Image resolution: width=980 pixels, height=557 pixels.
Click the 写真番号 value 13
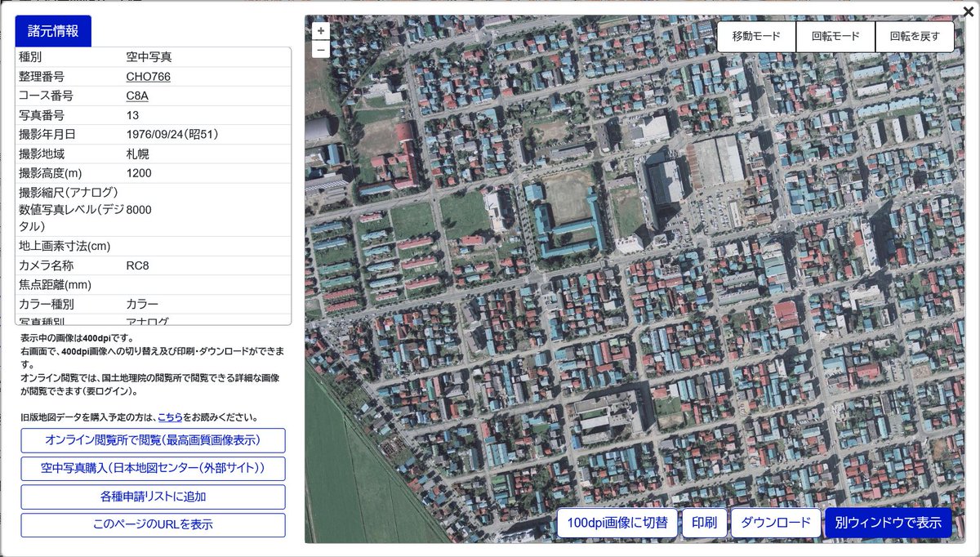tap(132, 115)
